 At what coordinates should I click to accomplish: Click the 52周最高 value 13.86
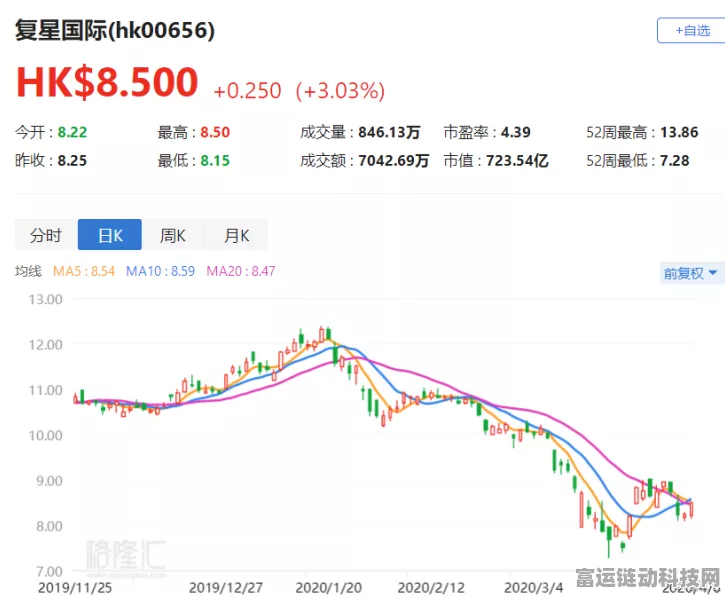coord(679,132)
